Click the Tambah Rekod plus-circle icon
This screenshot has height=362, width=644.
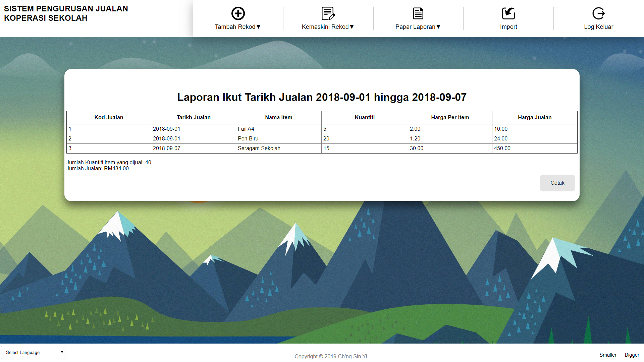(x=238, y=14)
